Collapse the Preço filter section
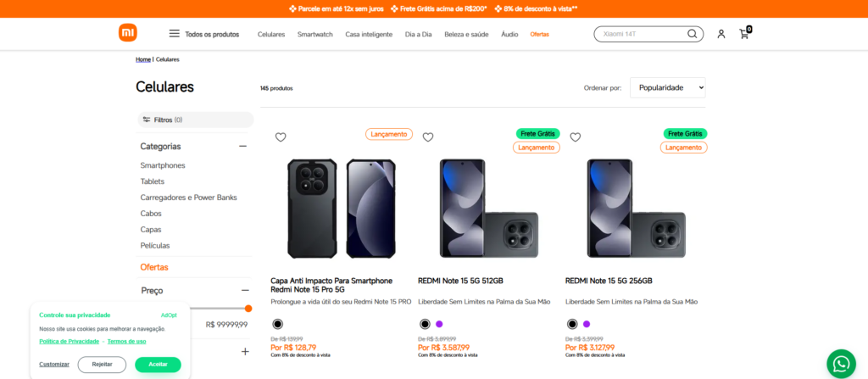 coord(243,290)
